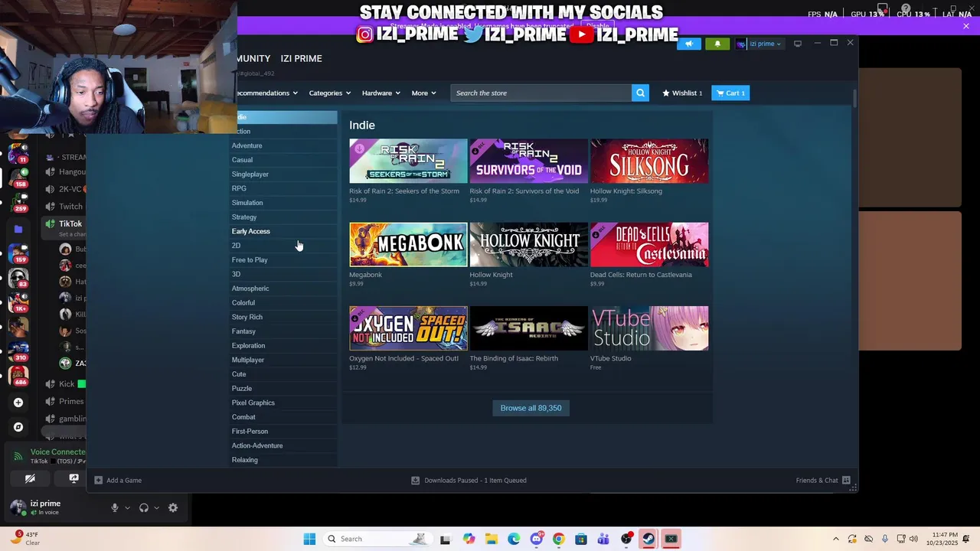This screenshot has height=551, width=980.
Task: Toggle Discord microphone mute
Action: 115,507
